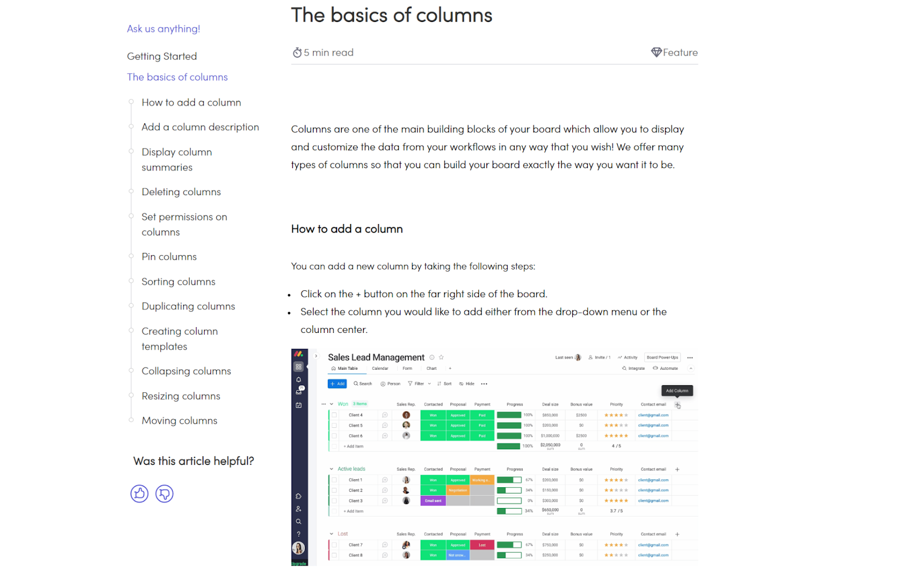
Task: Collapse the Active leads group
Action: (x=331, y=469)
